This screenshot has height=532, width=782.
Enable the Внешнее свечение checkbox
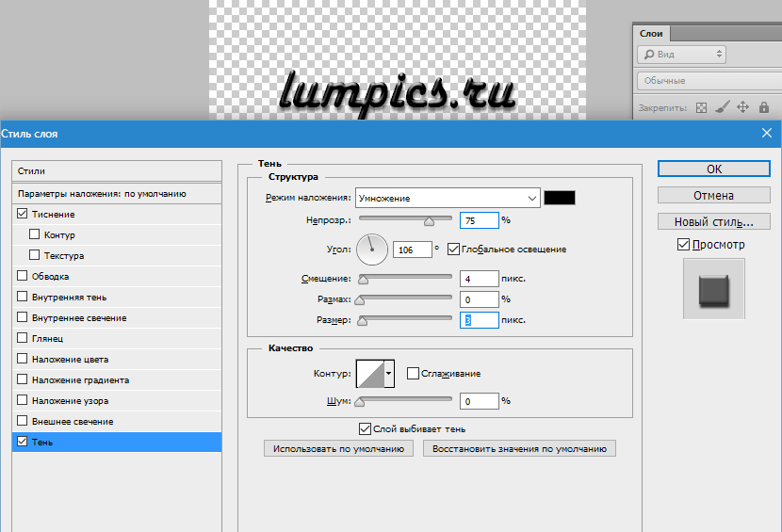tap(22, 420)
